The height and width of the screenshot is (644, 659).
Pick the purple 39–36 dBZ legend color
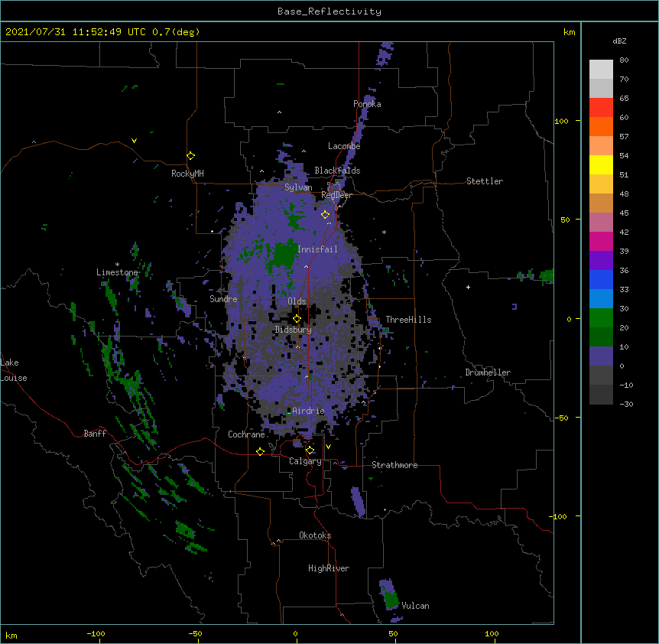pos(601,261)
